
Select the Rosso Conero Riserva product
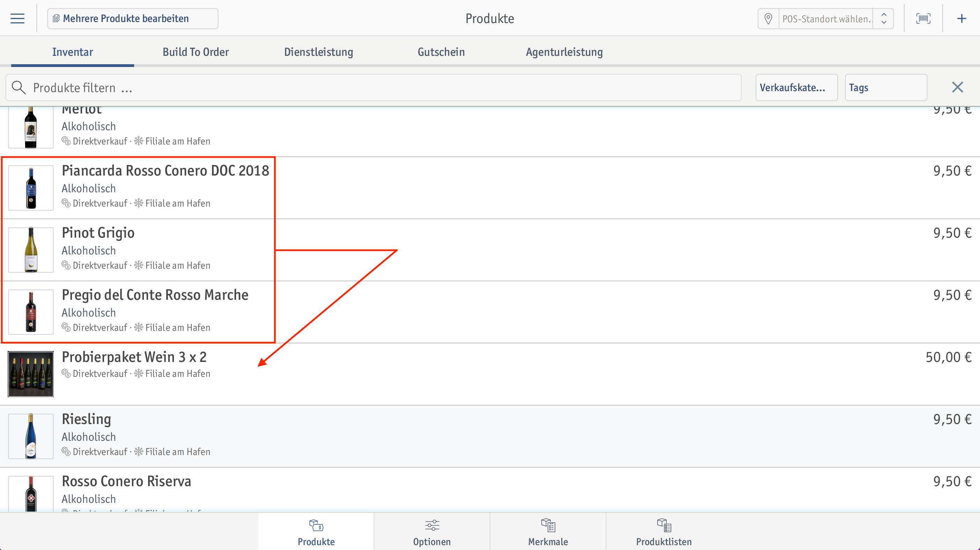[x=127, y=481]
